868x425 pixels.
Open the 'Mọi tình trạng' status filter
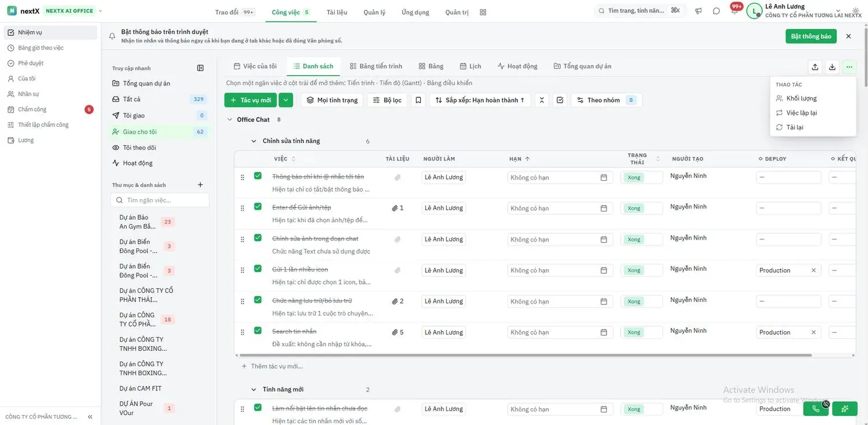pos(332,100)
